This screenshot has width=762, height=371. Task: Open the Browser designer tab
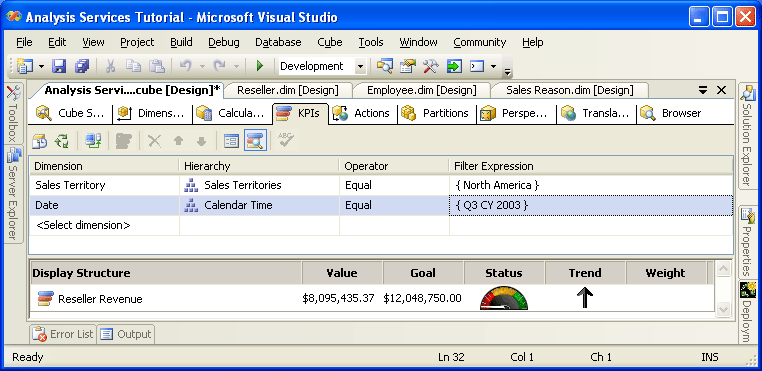(x=671, y=113)
